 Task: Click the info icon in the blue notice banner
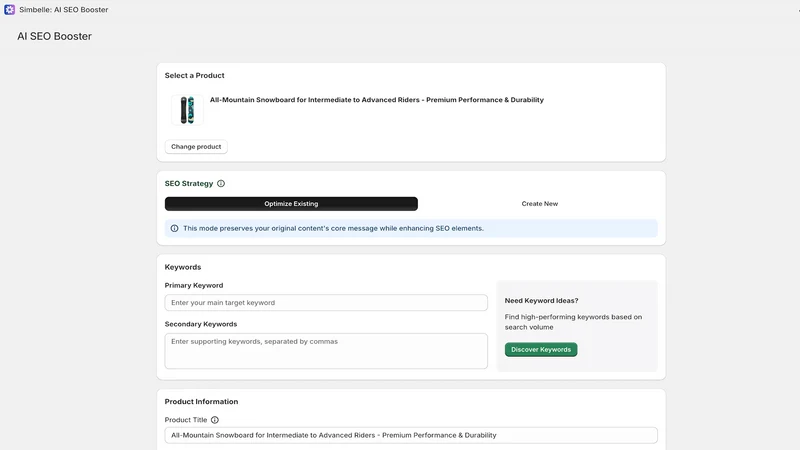[x=174, y=229]
